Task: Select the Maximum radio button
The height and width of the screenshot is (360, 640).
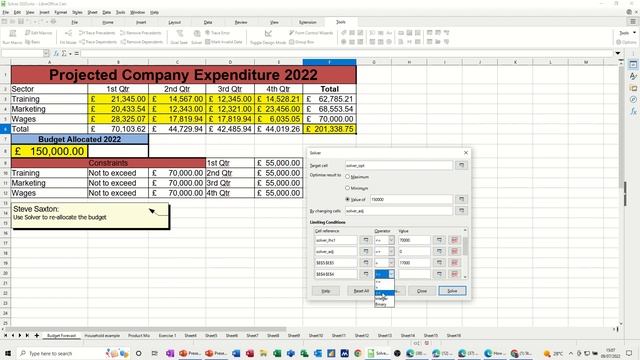Action: (x=348, y=177)
